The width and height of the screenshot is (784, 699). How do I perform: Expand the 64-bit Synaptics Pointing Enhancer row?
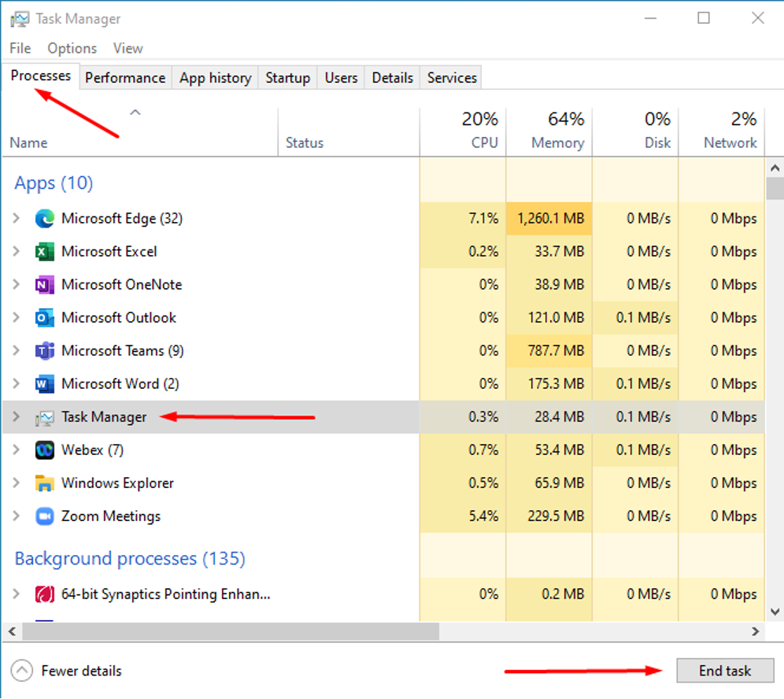(16, 594)
